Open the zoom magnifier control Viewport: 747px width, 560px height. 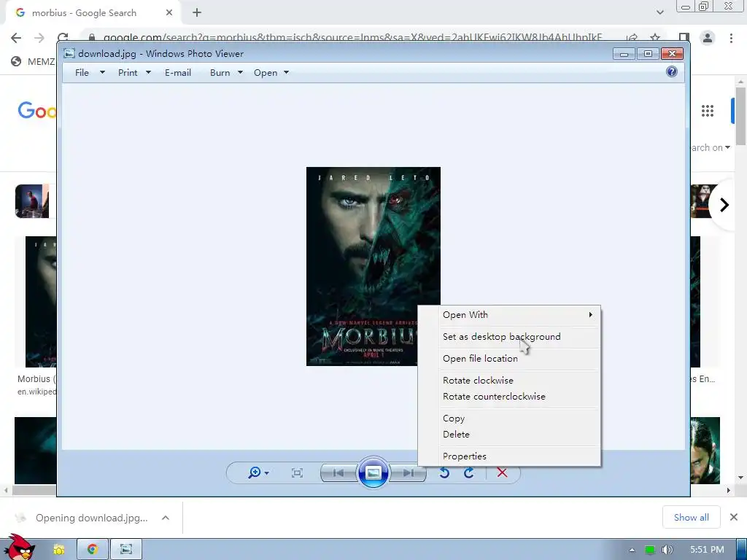258,472
